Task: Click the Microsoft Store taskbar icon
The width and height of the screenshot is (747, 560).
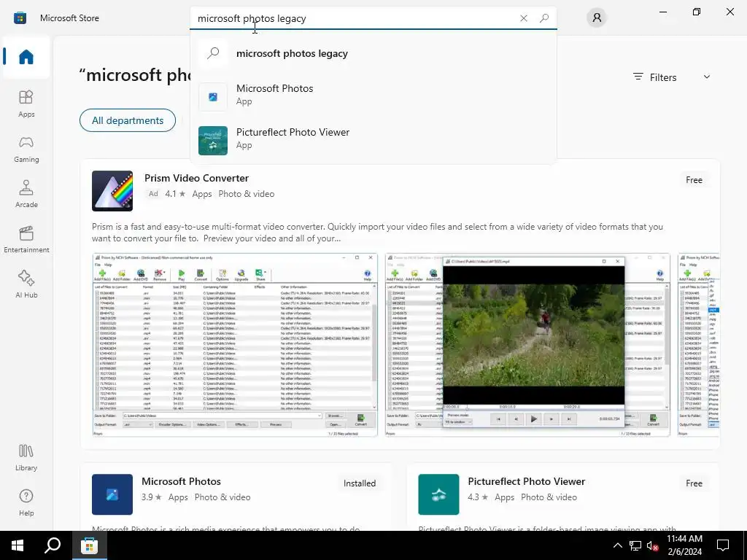Action: (89, 545)
